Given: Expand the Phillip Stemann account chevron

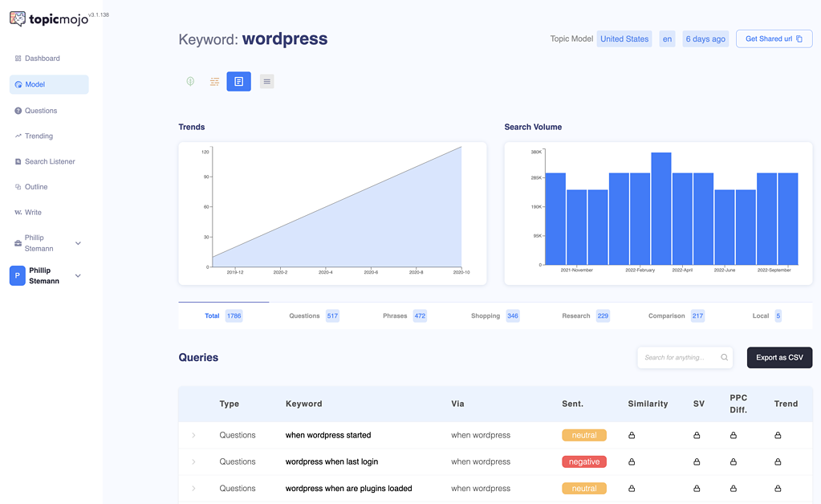Looking at the screenshot, I should 78,276.
